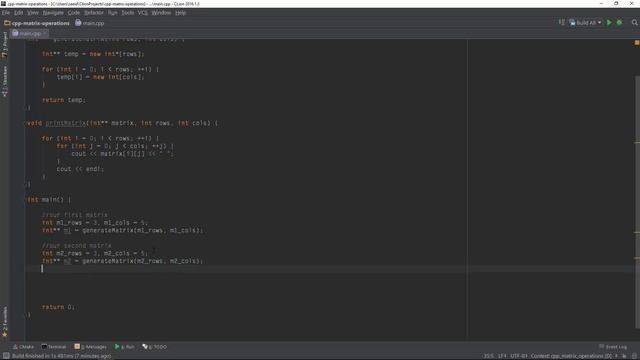The width and height of the screenshot is (640, 360).
Task: Open the Navigate menu
Action: 53,13
